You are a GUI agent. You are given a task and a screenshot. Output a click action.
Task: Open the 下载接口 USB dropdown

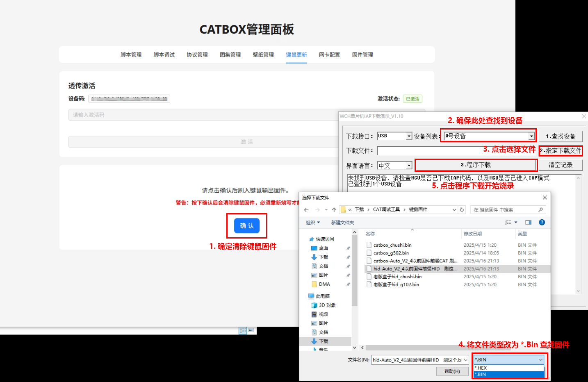point(409,136)
